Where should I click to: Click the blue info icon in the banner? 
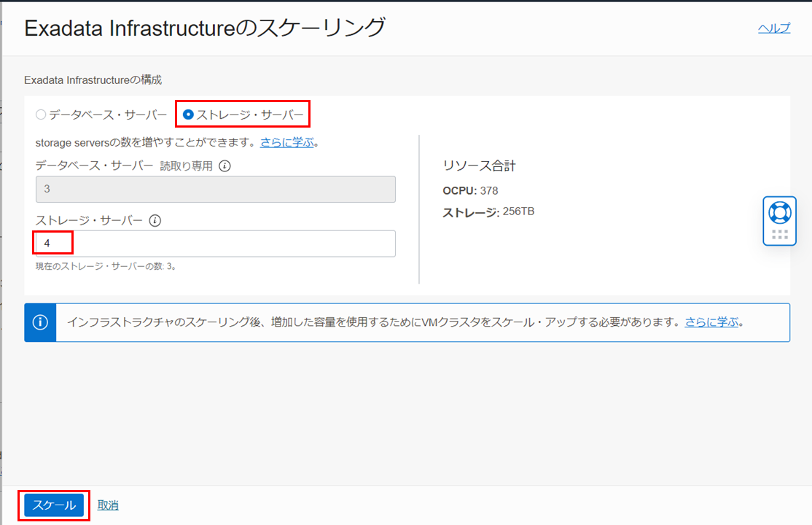(40, 322)
